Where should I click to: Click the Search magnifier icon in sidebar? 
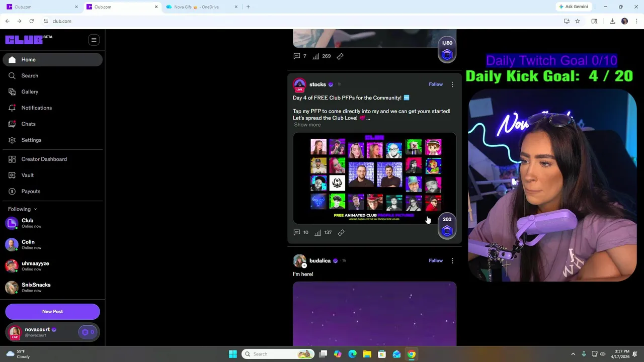point(12,76)
